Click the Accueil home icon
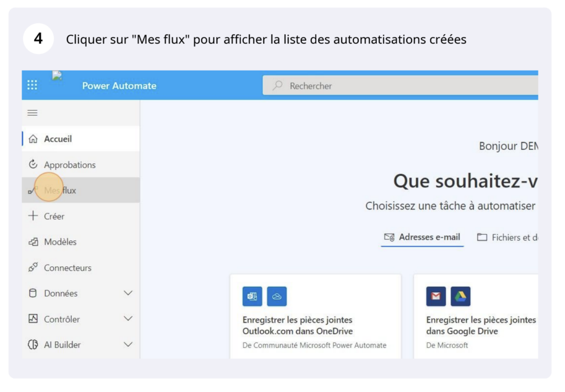Image resolution: width=565 pixels, height=392 pixels. 33,139
